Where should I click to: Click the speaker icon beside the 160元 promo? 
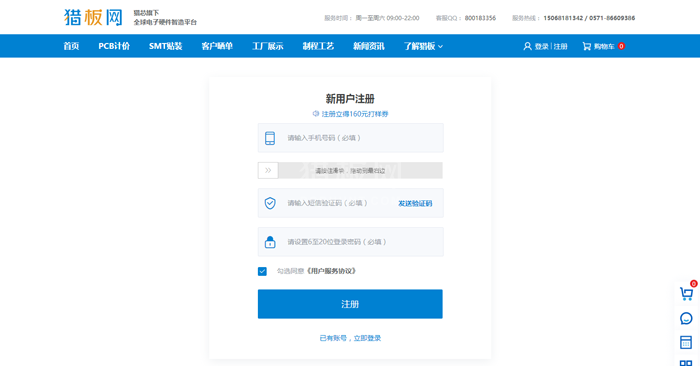(316, 114)
